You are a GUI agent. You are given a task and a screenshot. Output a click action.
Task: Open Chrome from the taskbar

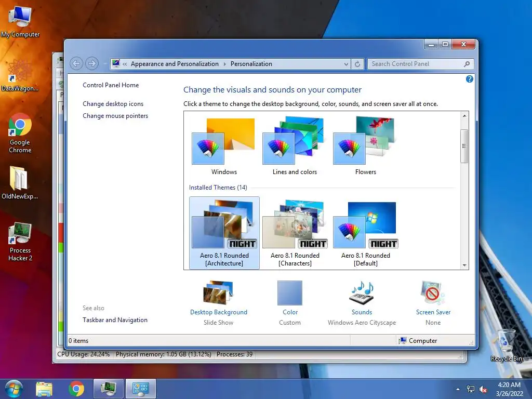(x=76, y=389)
